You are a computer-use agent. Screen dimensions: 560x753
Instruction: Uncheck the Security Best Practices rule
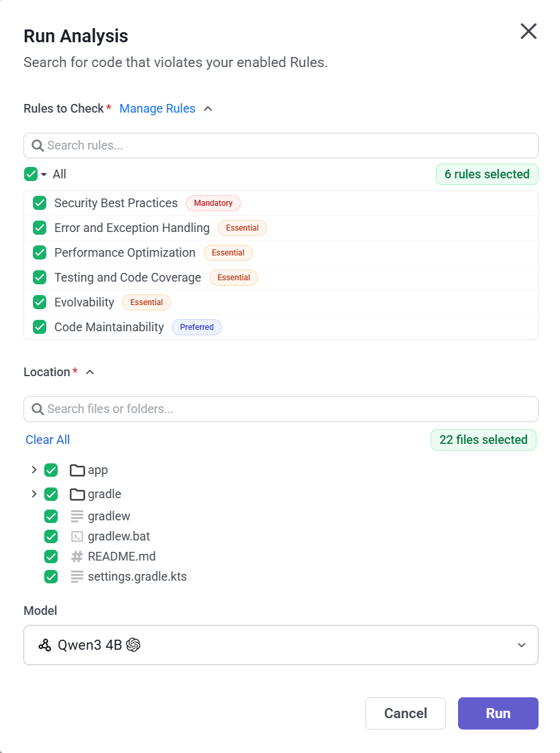40,202
